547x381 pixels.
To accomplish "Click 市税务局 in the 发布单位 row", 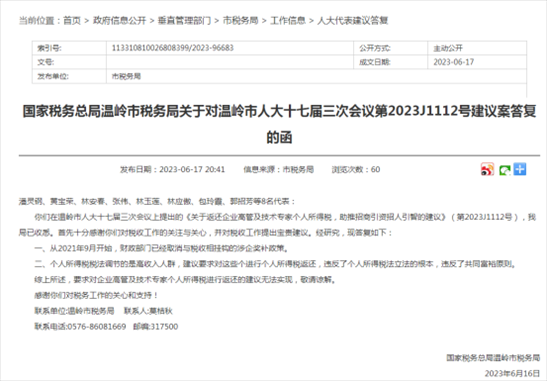I will (x=126, y=76).
